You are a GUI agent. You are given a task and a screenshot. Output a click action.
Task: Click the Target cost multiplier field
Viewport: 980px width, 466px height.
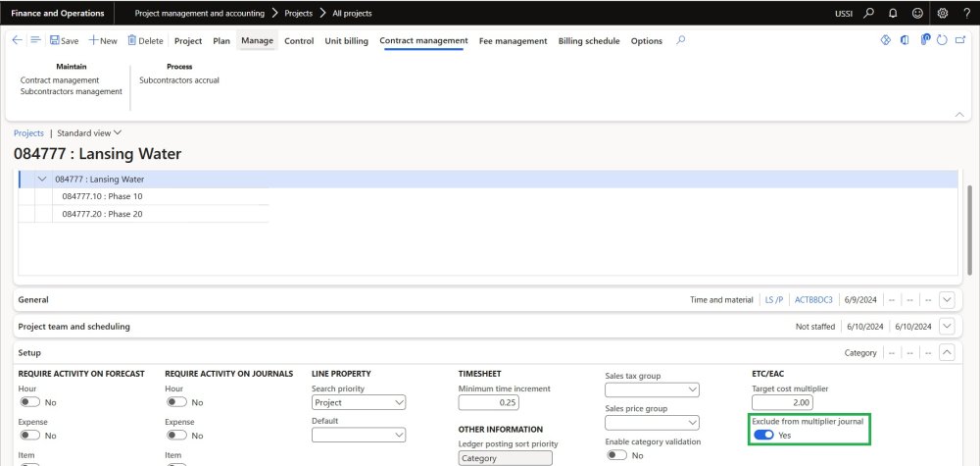(x=782, y=403)
